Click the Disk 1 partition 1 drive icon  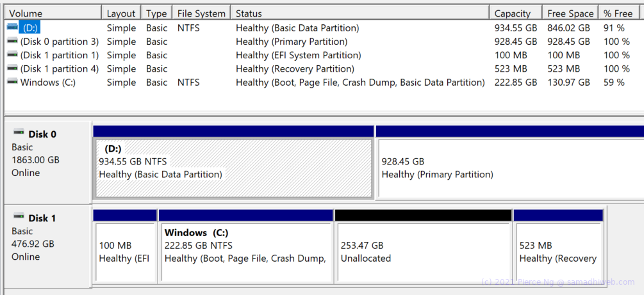click(x=12, y=54)
